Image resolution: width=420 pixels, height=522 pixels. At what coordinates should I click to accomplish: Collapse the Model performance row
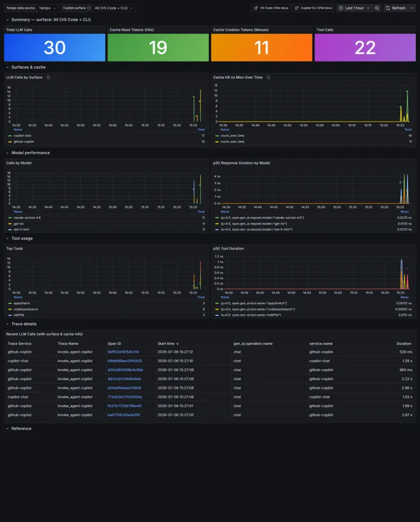(x=7, y=153)
